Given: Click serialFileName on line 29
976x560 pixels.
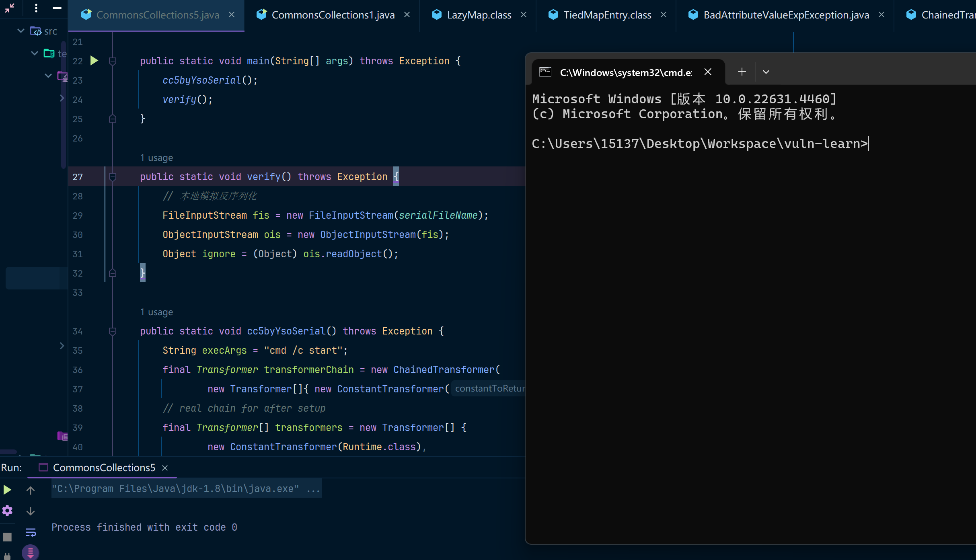Looking at the screenshot, I should 438,215.
